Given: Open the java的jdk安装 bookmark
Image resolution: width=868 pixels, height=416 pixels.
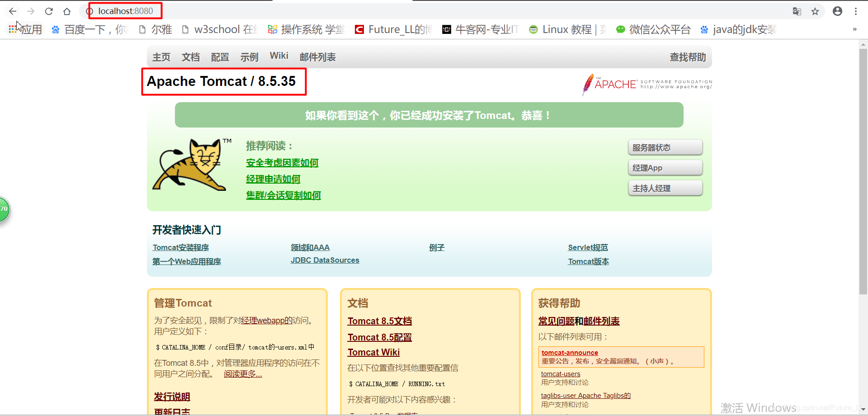Looking at the screenshot, I should coord(738,29).
